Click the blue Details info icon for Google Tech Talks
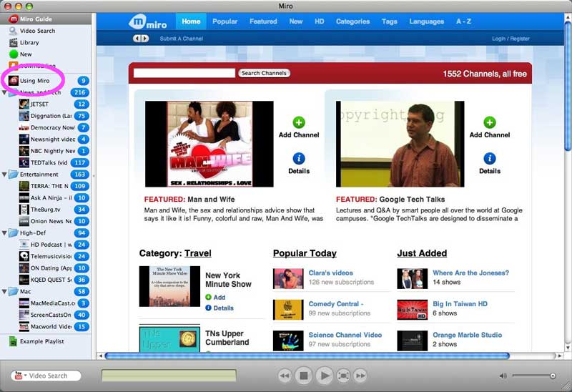 tap(490, 159)
